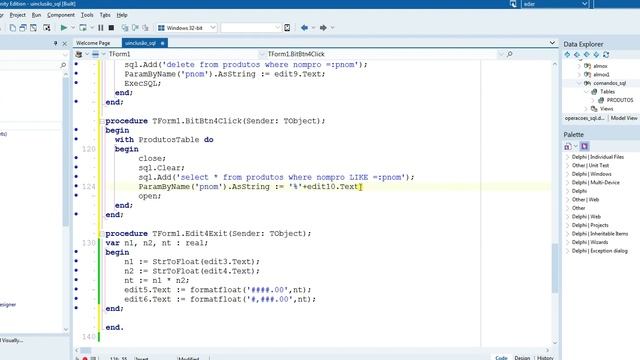Click the editor search magnifier icon
This screenshot has width=640, height=360.
[x=510, y=54]
